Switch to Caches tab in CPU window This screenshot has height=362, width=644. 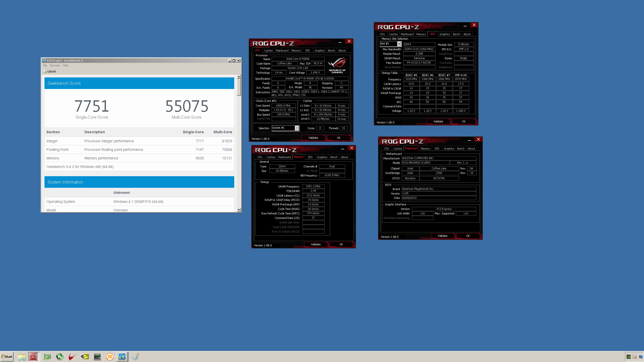coord(268,51)
